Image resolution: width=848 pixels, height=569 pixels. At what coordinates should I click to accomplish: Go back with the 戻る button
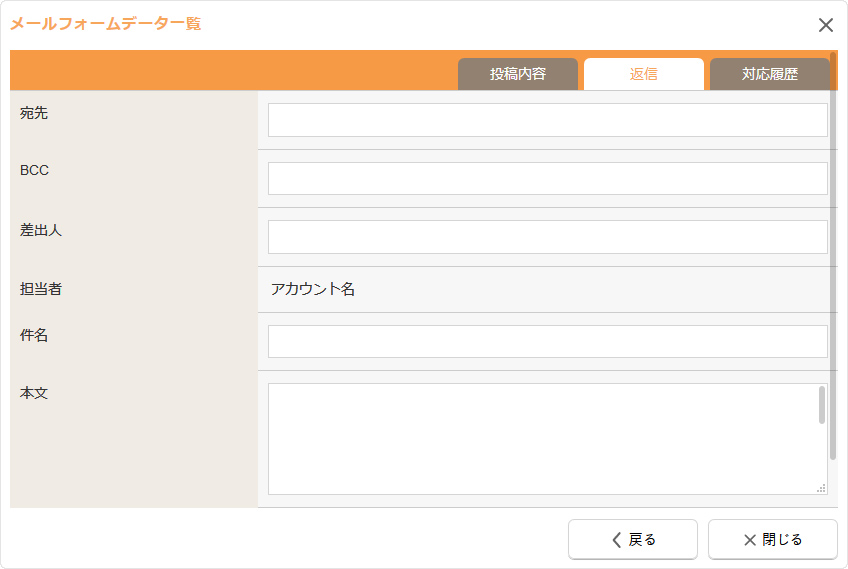pyautogui.click(x=633, y=539)
